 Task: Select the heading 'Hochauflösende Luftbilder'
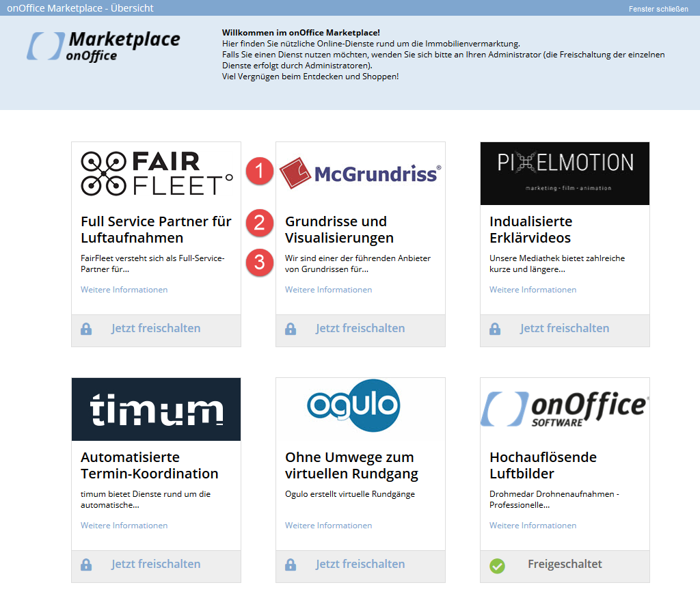543,465
